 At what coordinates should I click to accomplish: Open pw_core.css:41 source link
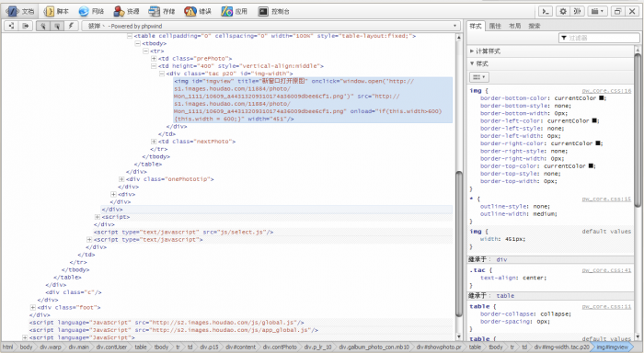click(x=606, y=270)
